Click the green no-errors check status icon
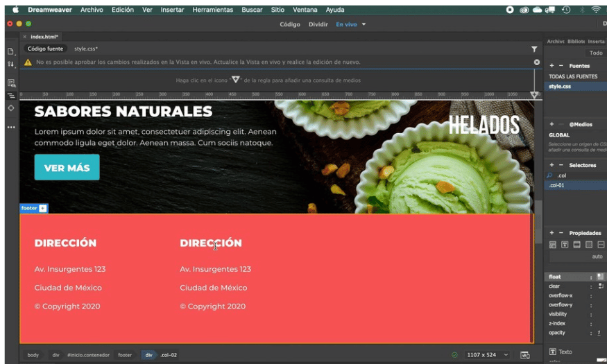The width and height of the screenshot is (607, 364). 454,355
